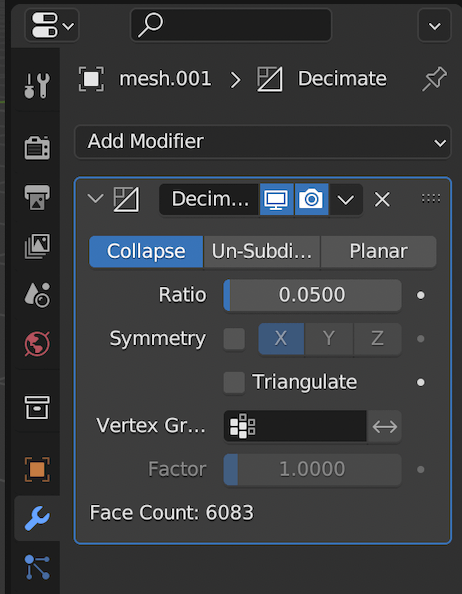Open the Scene properties tab
462x594 pixels.
coord(37,295)
